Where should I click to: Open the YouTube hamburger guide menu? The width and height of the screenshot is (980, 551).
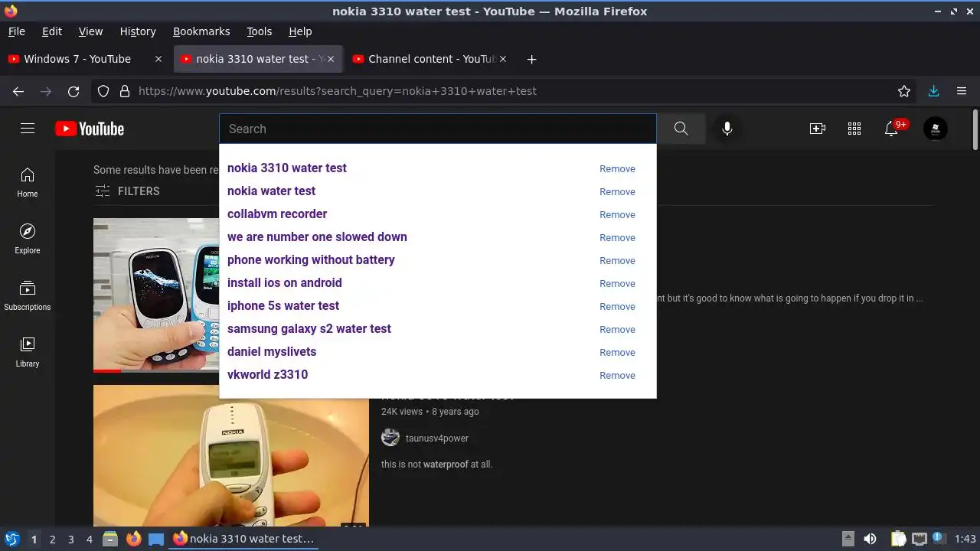(28, 129)
